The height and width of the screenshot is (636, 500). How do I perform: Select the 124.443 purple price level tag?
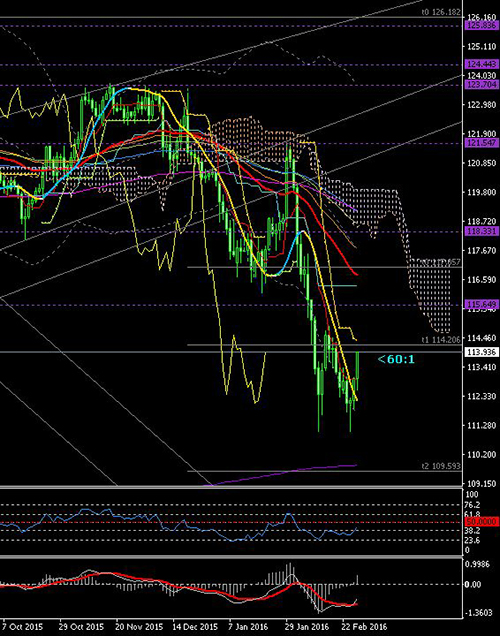coord(482,64)
